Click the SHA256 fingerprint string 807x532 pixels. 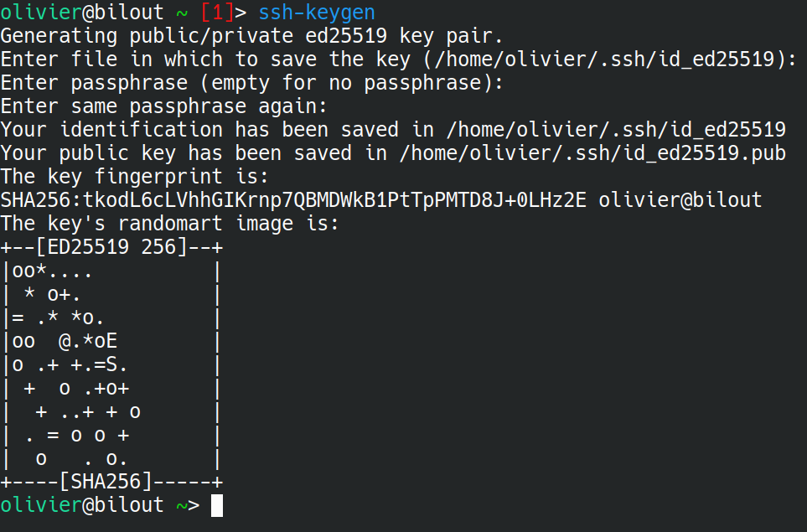[293, 199]
